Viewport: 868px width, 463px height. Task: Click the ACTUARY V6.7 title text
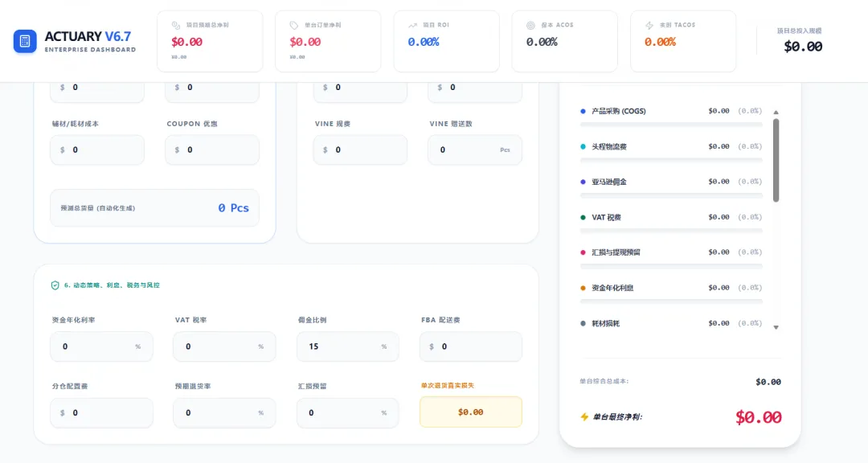[88, 36]
